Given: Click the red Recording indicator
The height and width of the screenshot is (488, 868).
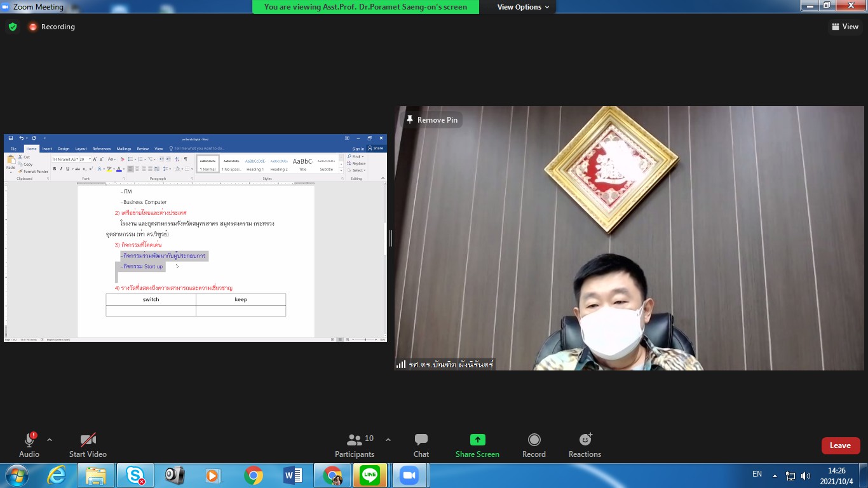Looking at the screenshot, I should [x=51, y=27].
